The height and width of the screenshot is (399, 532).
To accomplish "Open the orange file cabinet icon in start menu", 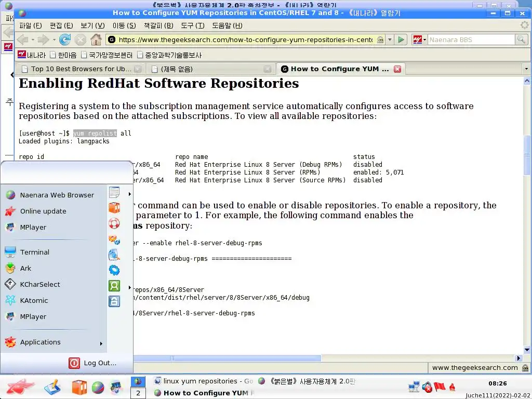I will 114,208.
